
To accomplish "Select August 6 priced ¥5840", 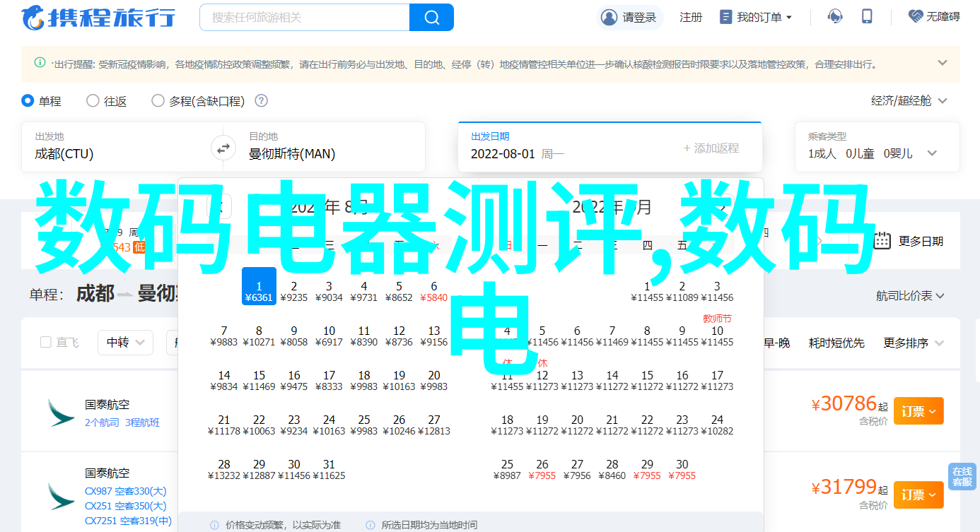I will 433,291.
